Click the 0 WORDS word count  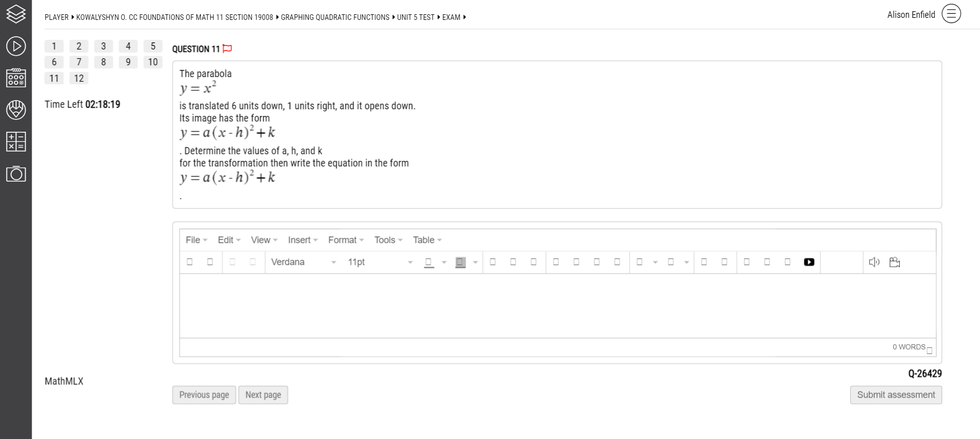909,347
